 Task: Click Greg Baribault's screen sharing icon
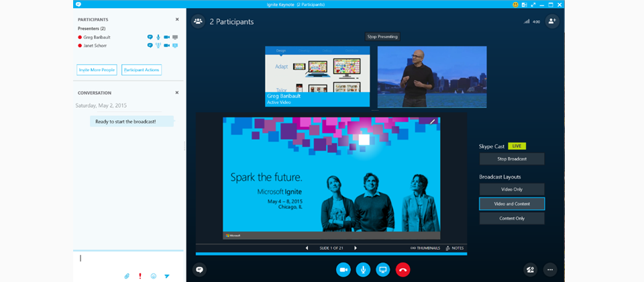point(175,37)
